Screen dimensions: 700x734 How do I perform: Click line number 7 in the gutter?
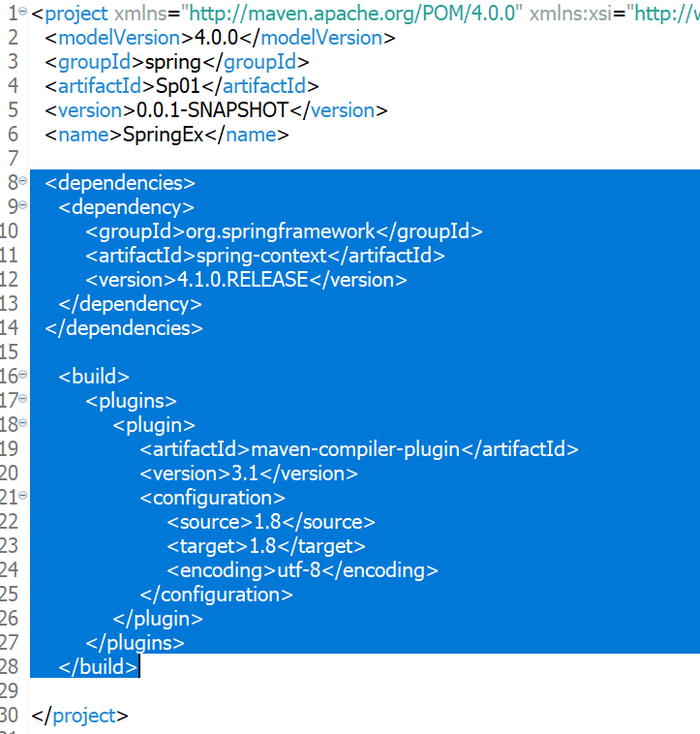click(13, 159)
